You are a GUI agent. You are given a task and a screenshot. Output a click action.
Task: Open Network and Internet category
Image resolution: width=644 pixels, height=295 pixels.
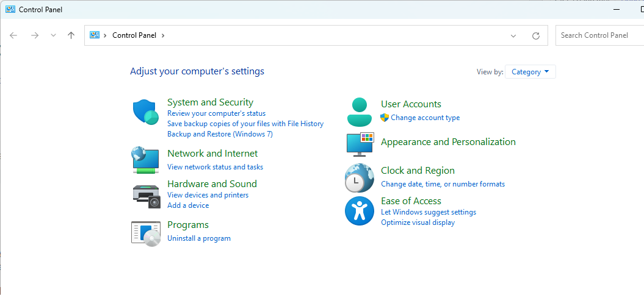coord(212,154)
